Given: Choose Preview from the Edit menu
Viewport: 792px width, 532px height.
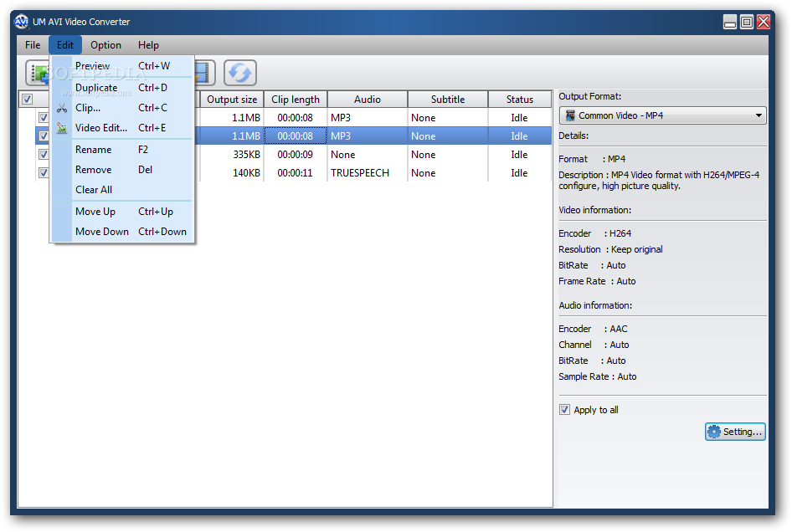Looking at the screenshot, I should (x=122, y=66).
